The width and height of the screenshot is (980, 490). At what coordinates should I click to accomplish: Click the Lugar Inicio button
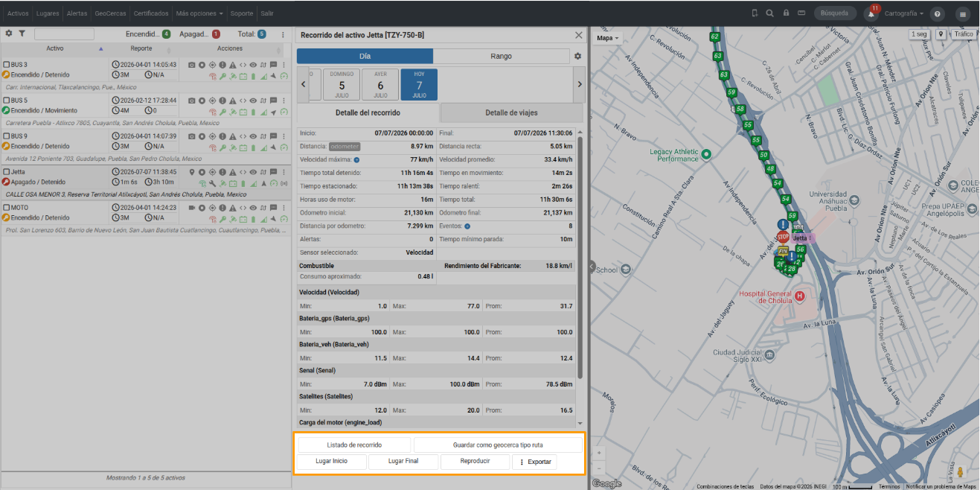332,461
